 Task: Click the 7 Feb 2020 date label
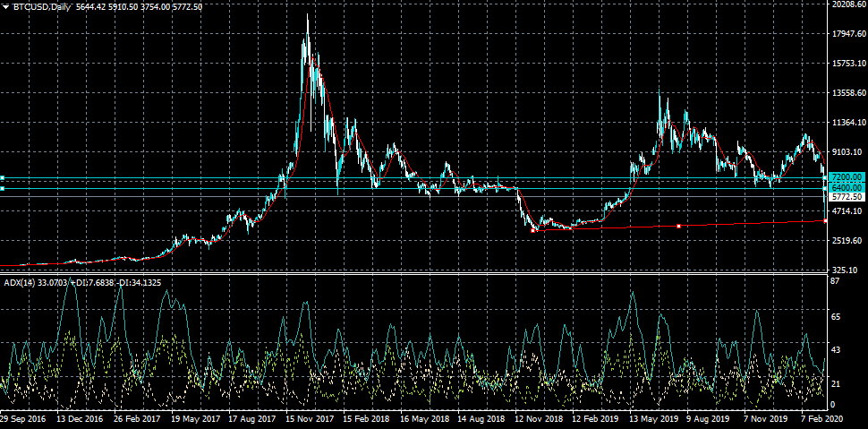821,417
